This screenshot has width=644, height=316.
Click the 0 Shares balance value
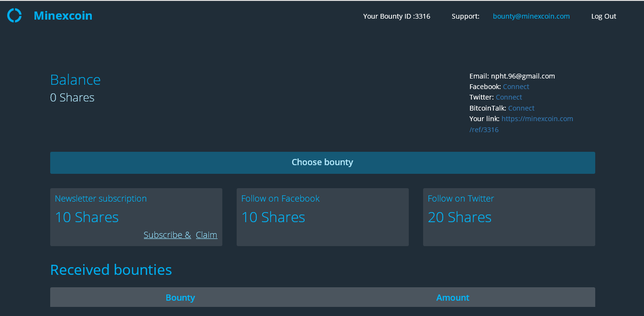pos(72,98)
